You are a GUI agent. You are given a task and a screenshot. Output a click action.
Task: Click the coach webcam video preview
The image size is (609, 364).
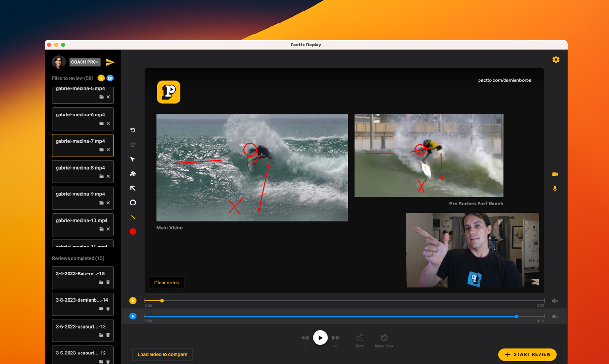tap(472, 250)
